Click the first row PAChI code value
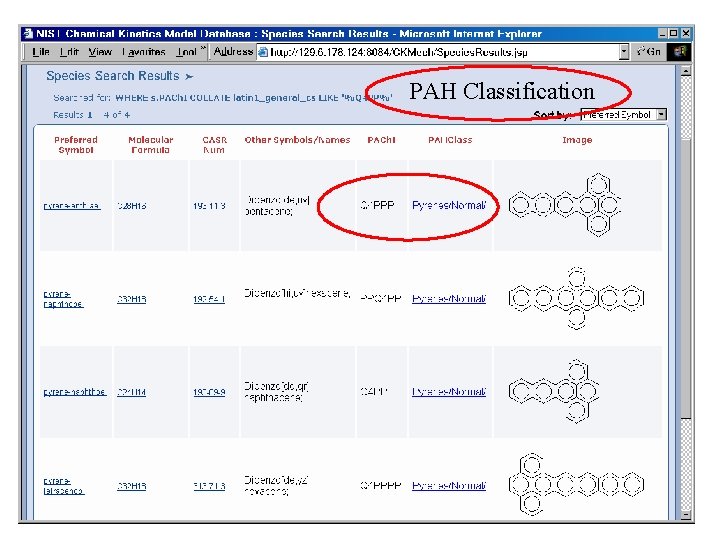This screenshot has width=720, height=540. (377, 205)
